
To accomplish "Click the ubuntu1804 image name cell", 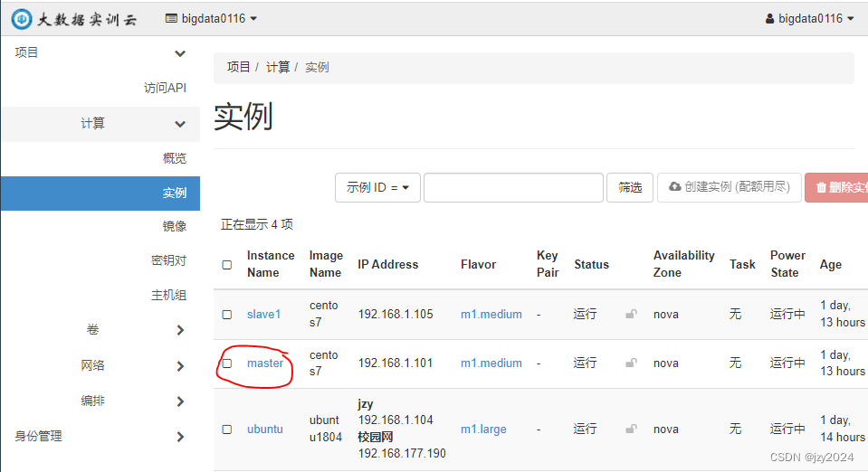I will click(324, 429).
